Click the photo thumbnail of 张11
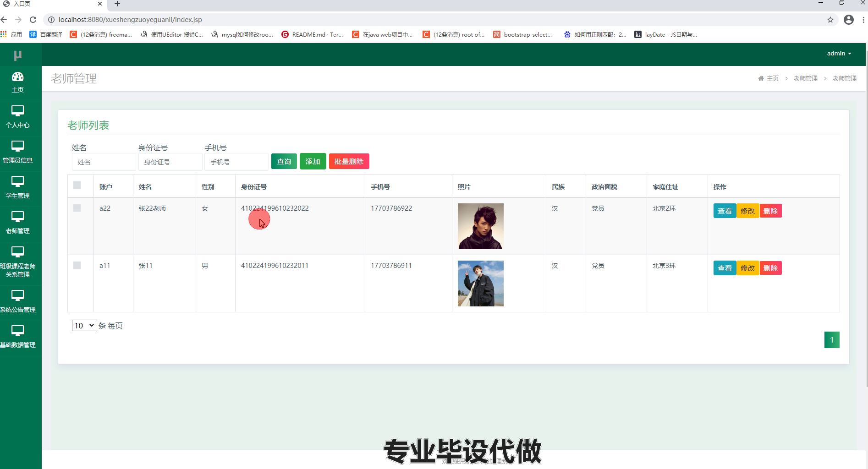 (x=481, y=284)
